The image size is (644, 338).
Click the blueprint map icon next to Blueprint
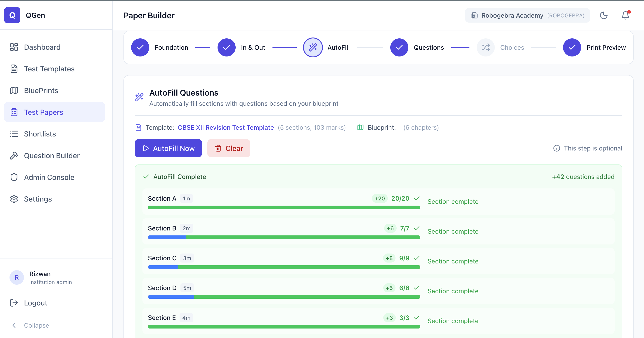tap(360, 127)
